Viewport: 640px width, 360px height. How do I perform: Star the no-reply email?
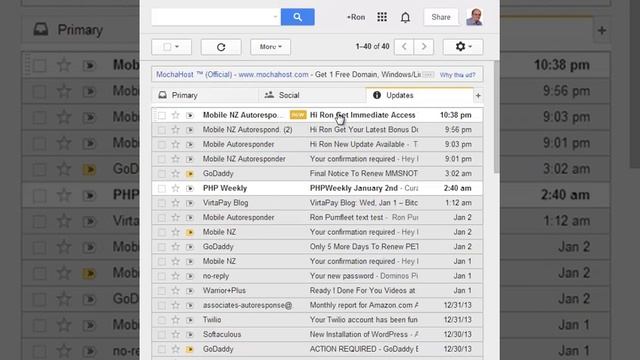(x=176, y=276)
